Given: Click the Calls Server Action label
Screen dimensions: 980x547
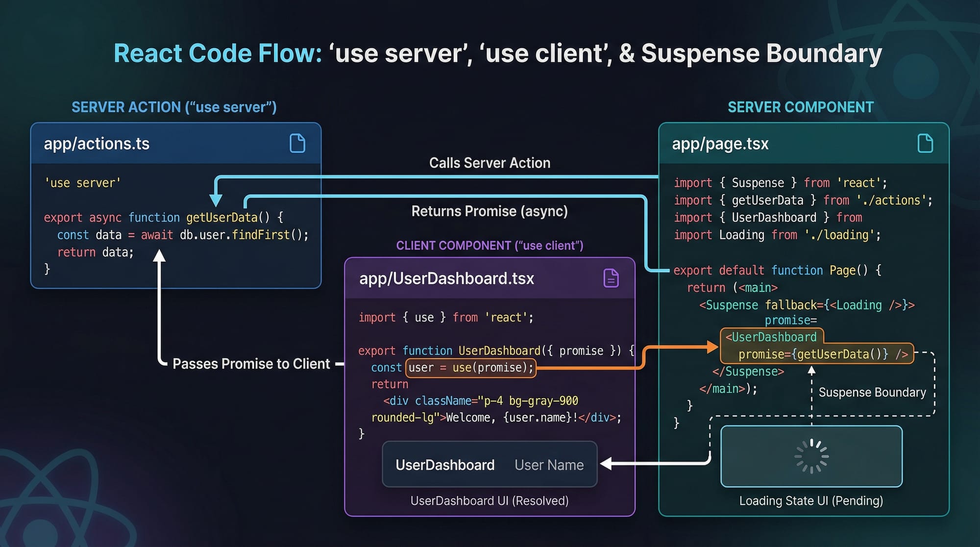Looking at the screenshot, I should click(x=490, y=163).
